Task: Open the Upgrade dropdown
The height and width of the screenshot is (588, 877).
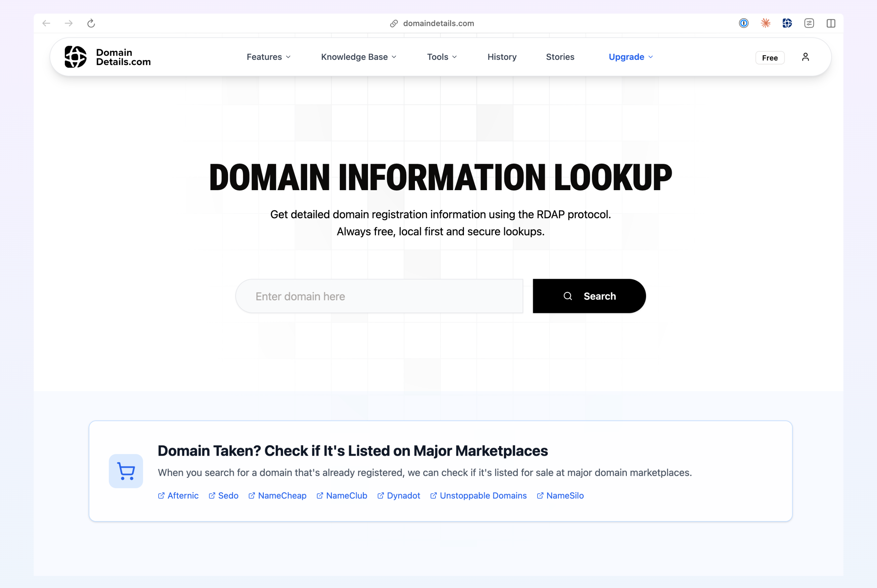Action: [630, 57]
